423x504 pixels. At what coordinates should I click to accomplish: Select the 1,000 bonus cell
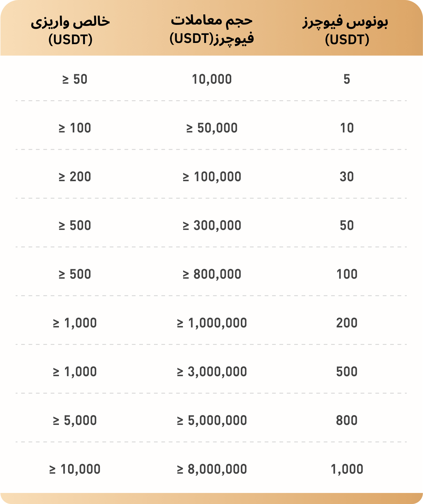point(347,469)
